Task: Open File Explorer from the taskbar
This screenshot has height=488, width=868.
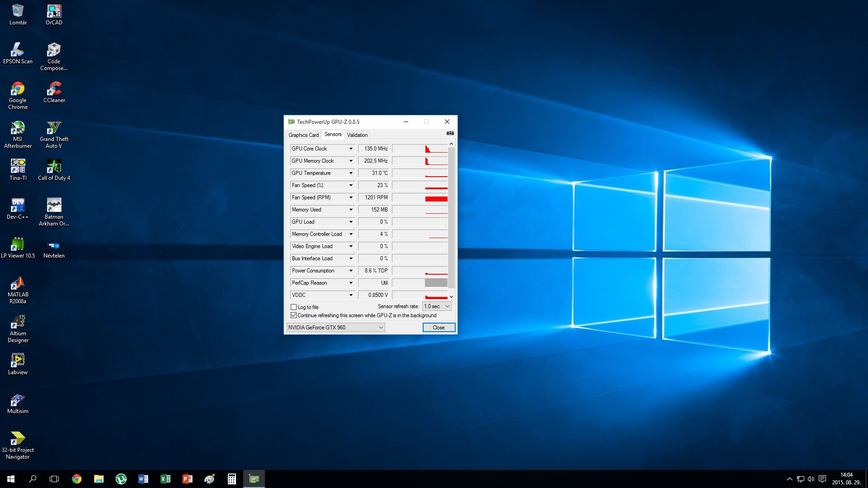Action: click(x=99, y=479)
